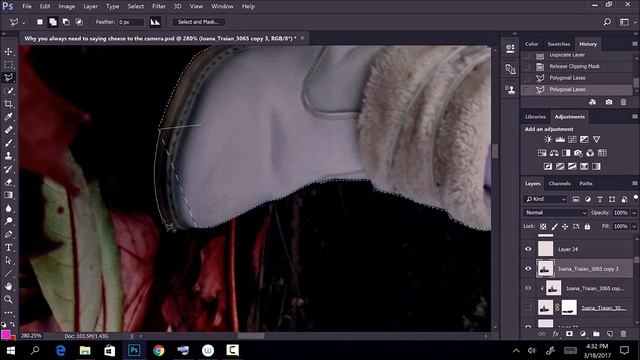Open Layers panel flyout menu
Screen dimensions: 640x360
click(635, 183)
